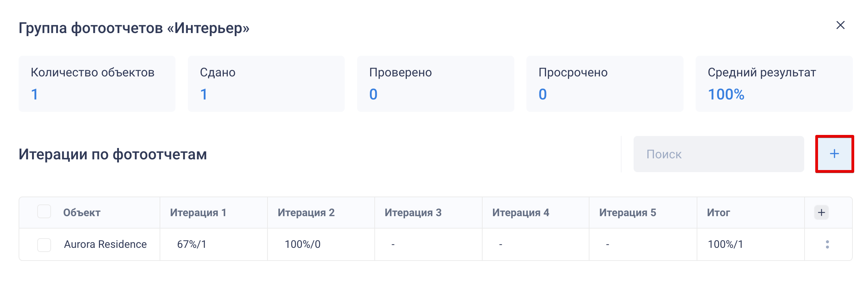
Task: Click the 67%/1 result in Итерация 1
Action: (192, 244)
